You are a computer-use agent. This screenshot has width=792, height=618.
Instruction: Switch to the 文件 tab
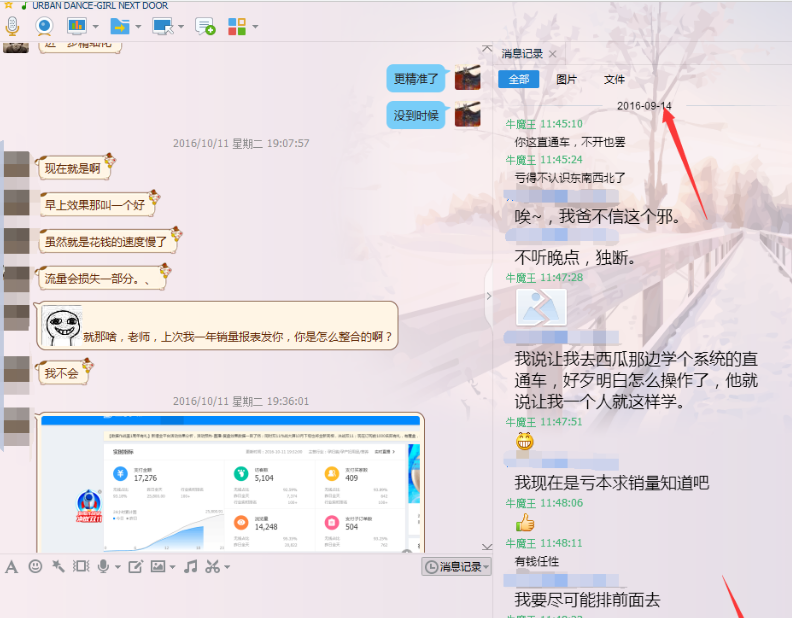point(614,79)
